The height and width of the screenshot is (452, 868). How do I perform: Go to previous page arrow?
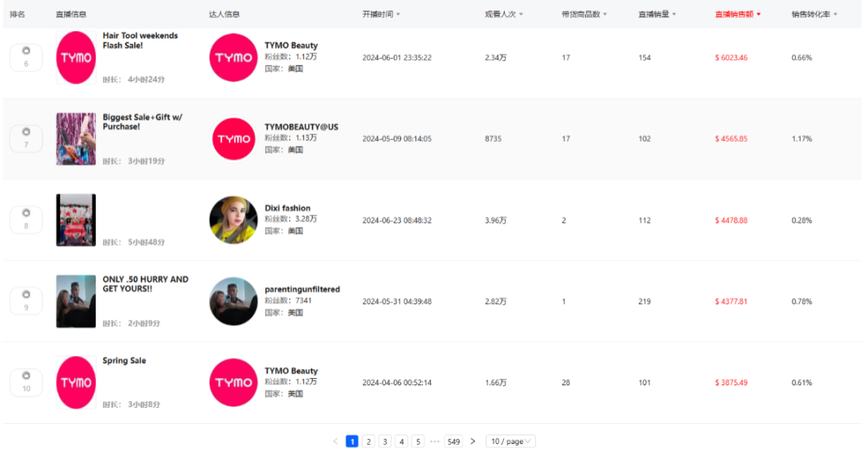click(335, 442)
